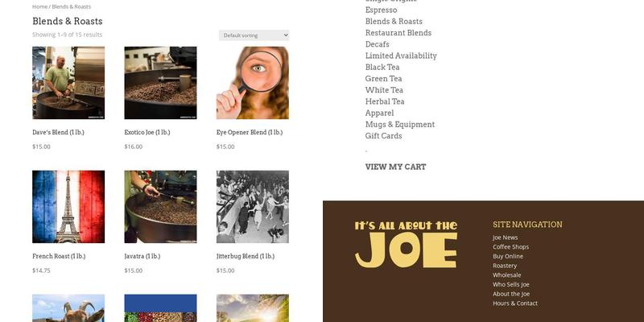Click the Showing 1–9 of 15 results text

click(x=68, y=35)
